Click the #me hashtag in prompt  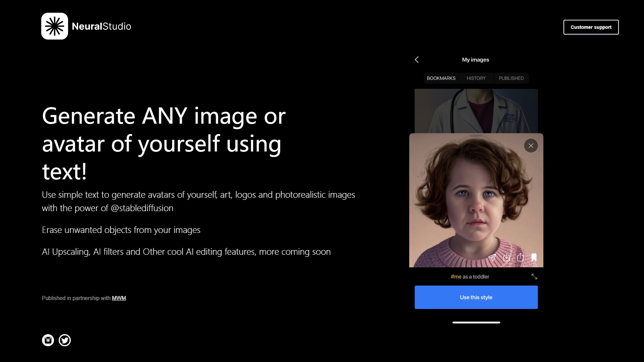coord(456,277)
